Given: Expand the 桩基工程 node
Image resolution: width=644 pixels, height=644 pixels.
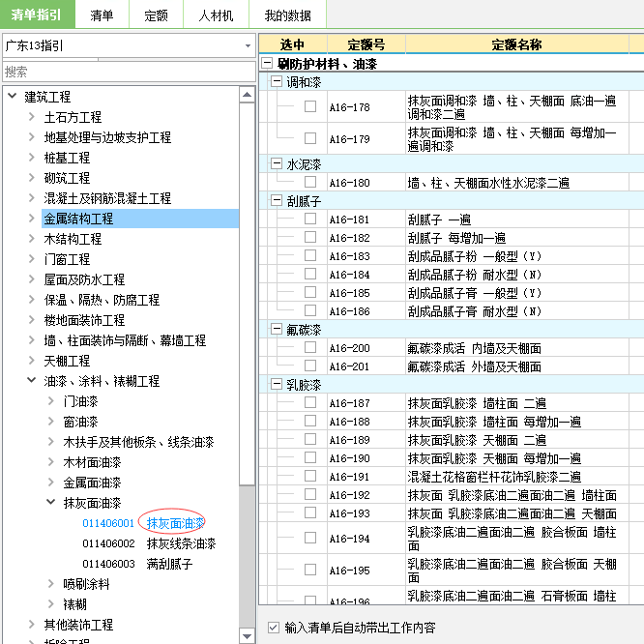Looking at the screenshot, I should [x=32, y=158].
